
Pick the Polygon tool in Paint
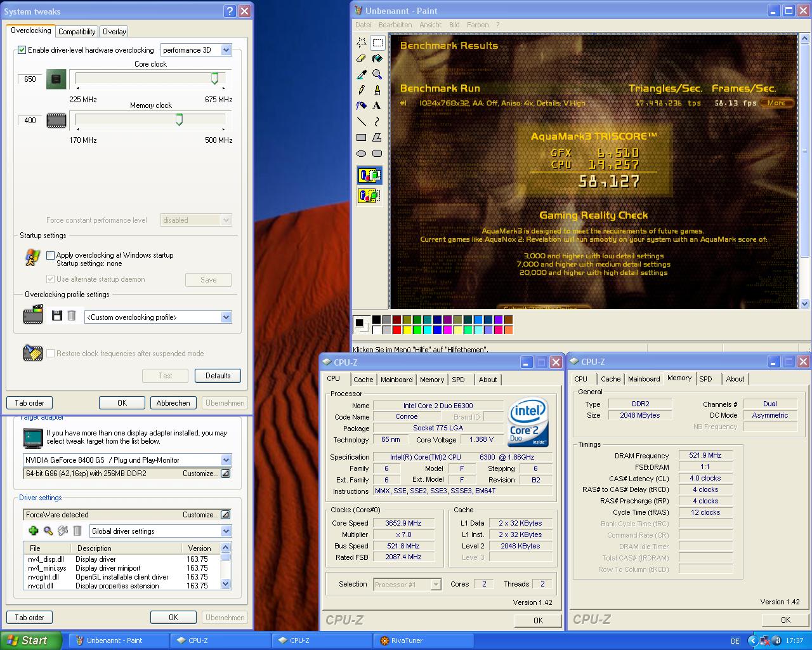click(x=377, y=137)
